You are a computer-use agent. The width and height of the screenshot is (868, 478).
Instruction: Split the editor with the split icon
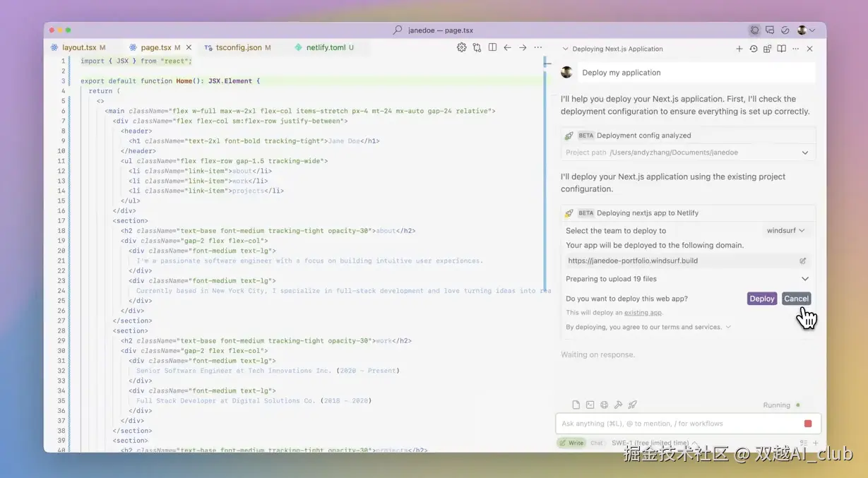pyautogui.click(x=492, y=47)
